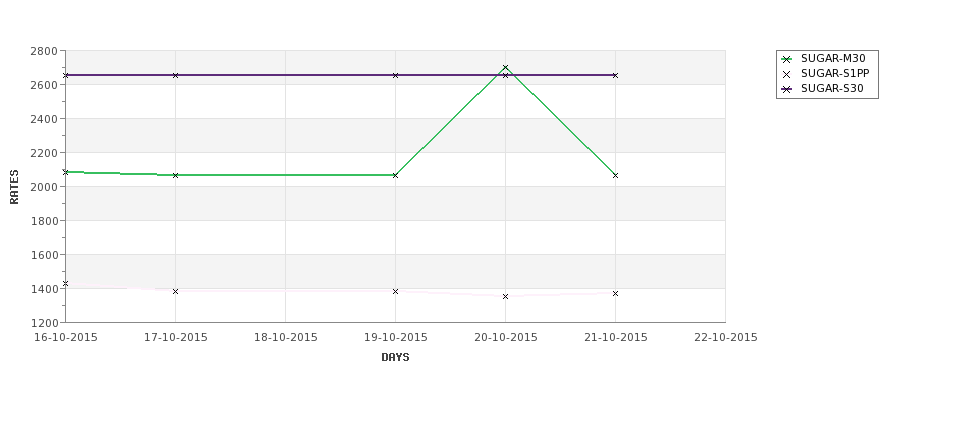Click SUGAR-S30 marker on 19-10-2015
The height and width of the screenshot is (429, 975).
[x=395, y=75]
